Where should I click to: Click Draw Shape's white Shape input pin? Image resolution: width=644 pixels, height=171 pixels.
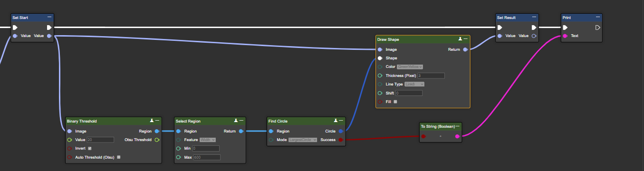pos(380,58)
